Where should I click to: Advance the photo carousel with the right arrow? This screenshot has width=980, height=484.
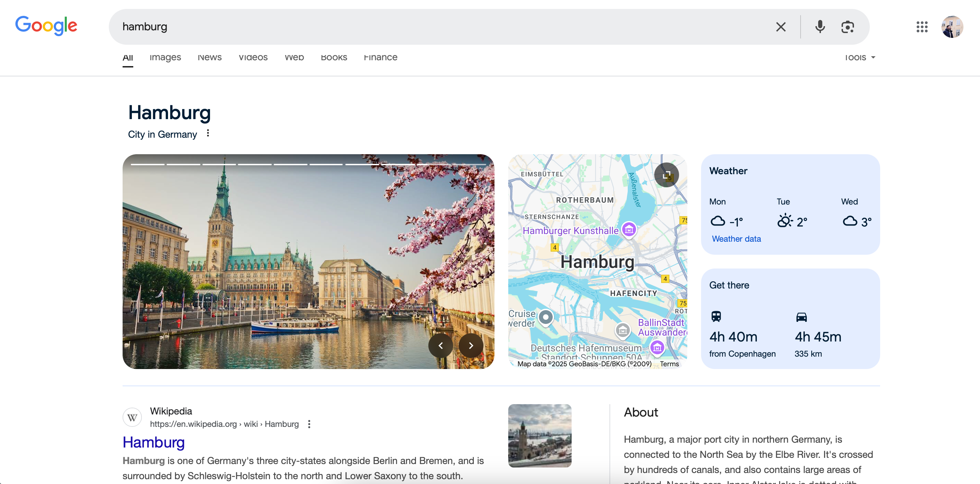click(471, 345)
